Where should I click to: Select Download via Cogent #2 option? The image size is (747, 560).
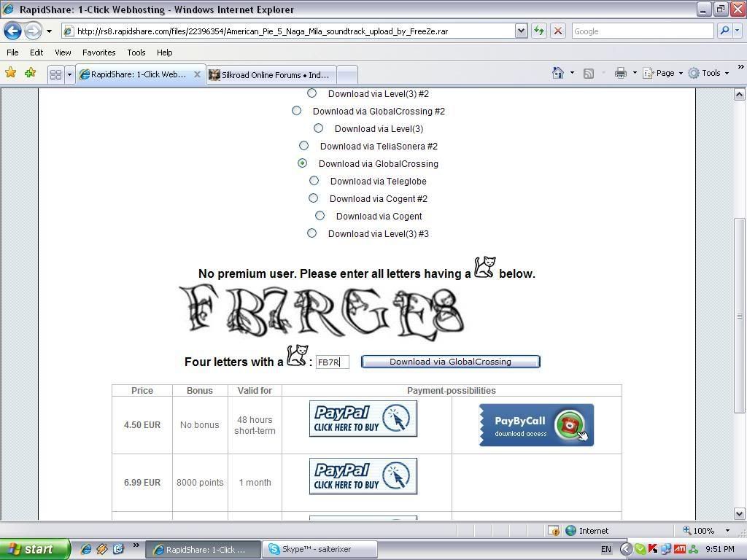pyautogui.click(x=313, y=198)
